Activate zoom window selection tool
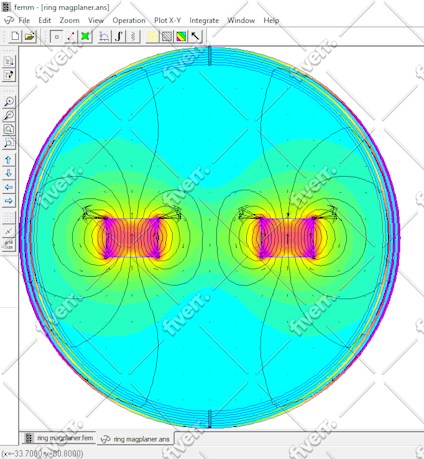The image size is (424, 459). coord(9,143)
